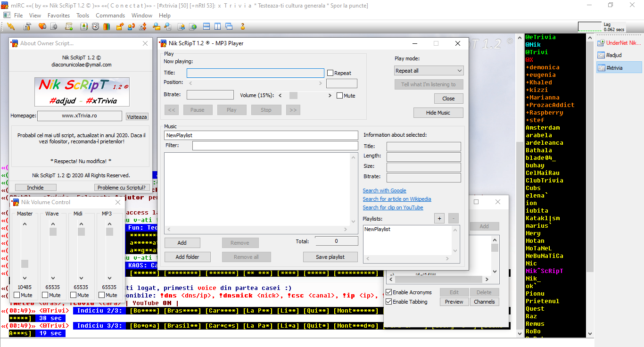The image size is (644, 347).
Task: Click Save playlist button
Action: pyautogui.click(x=330, y=257)
